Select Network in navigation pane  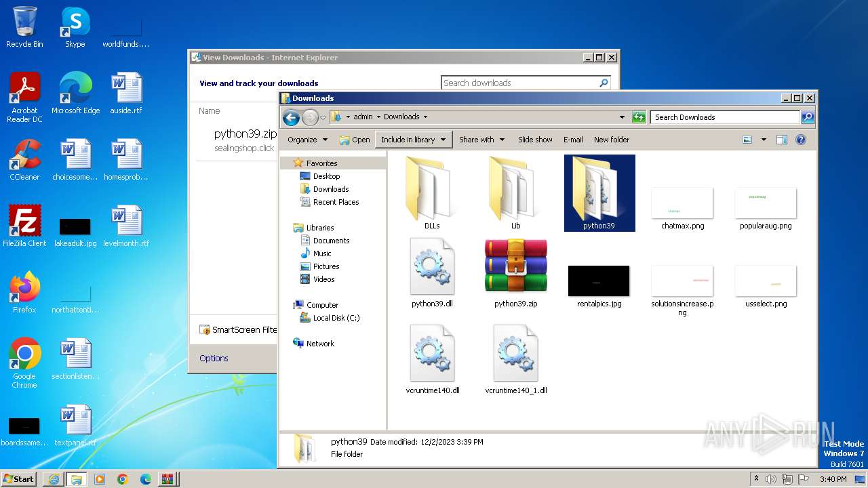pyautogui.click(x=320, y=344)
